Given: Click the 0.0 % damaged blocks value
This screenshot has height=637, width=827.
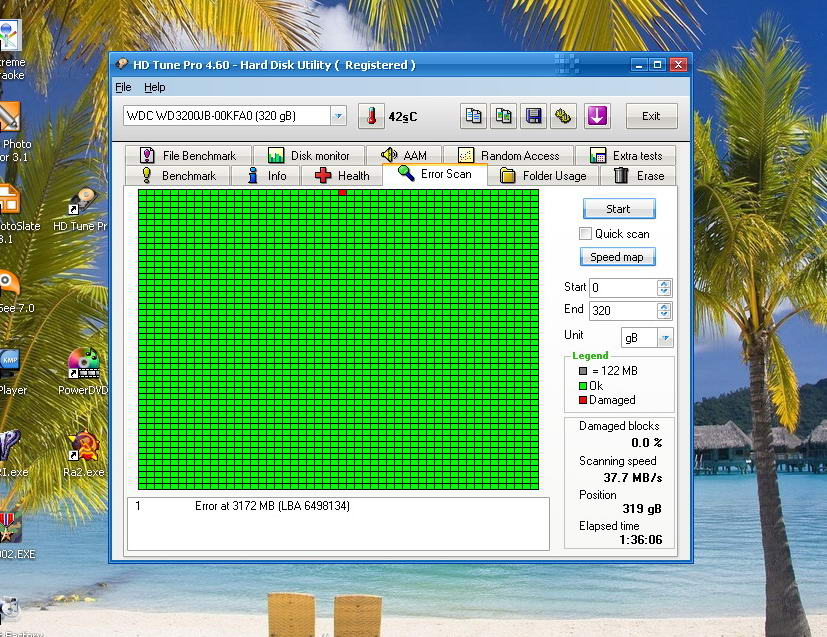Looking at the screenshot, I should [x=647, y=443].
